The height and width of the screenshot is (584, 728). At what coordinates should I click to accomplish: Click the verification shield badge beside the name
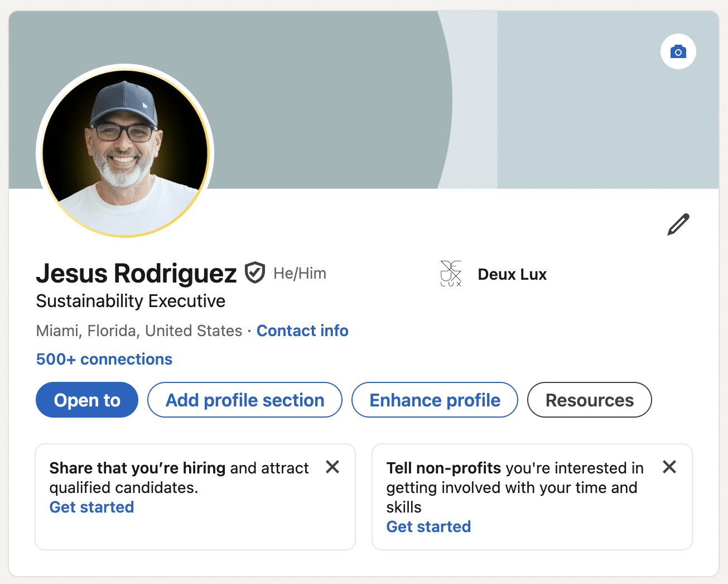tap(255, 273)
